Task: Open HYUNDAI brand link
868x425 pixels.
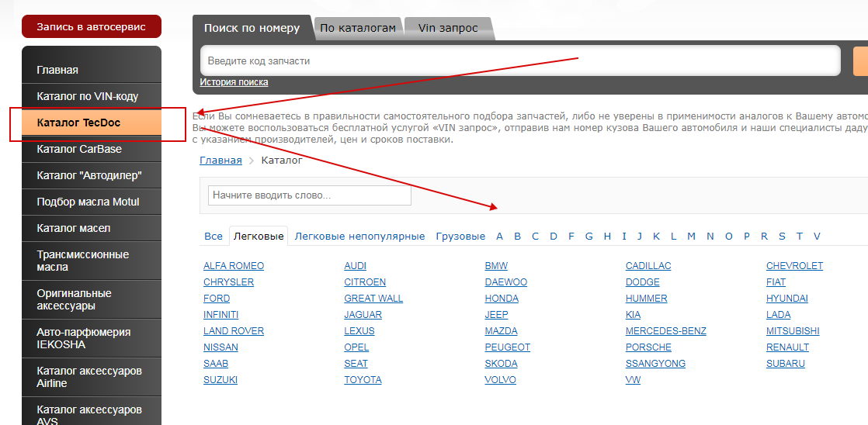Action: click(x=787, y=299)
